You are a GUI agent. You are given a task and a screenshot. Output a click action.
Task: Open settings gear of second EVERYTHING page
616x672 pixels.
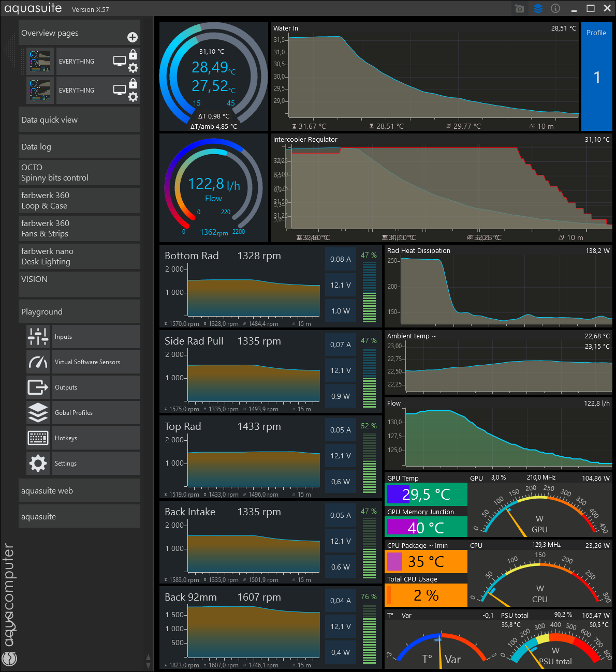pos(133,97)
